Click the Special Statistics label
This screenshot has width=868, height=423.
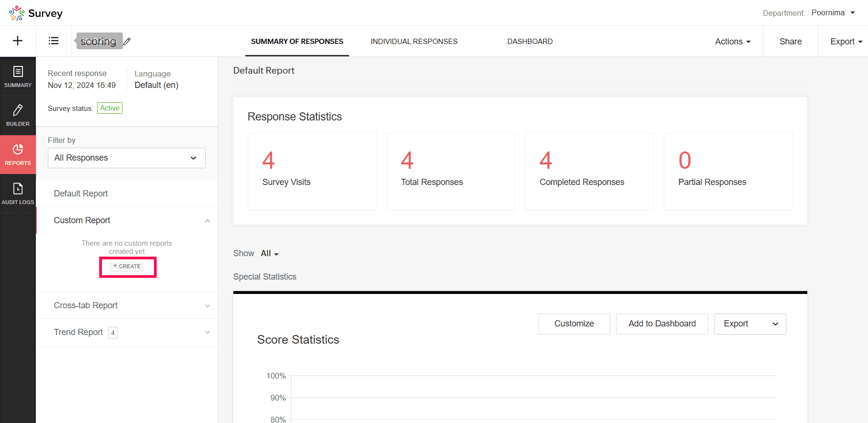265,277
